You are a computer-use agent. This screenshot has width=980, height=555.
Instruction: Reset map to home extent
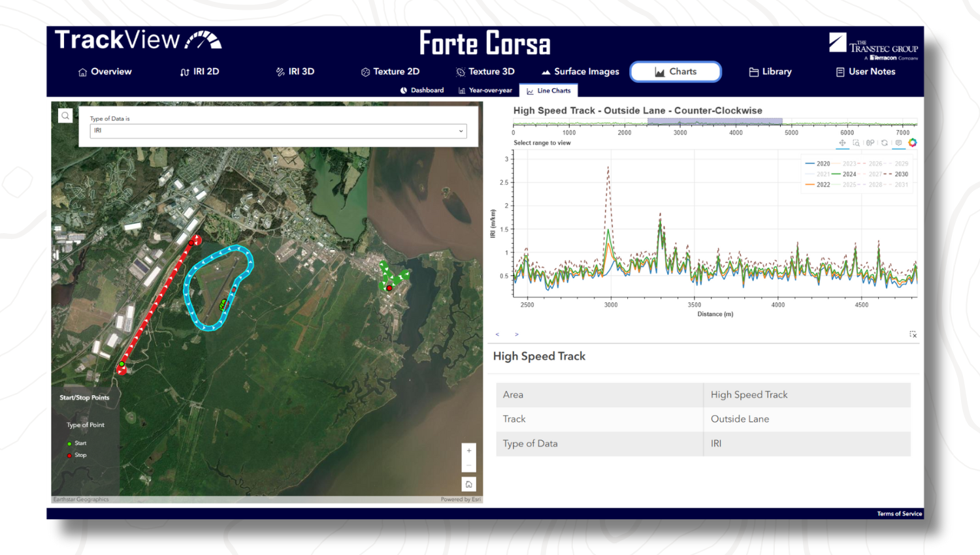coord(468,484)
